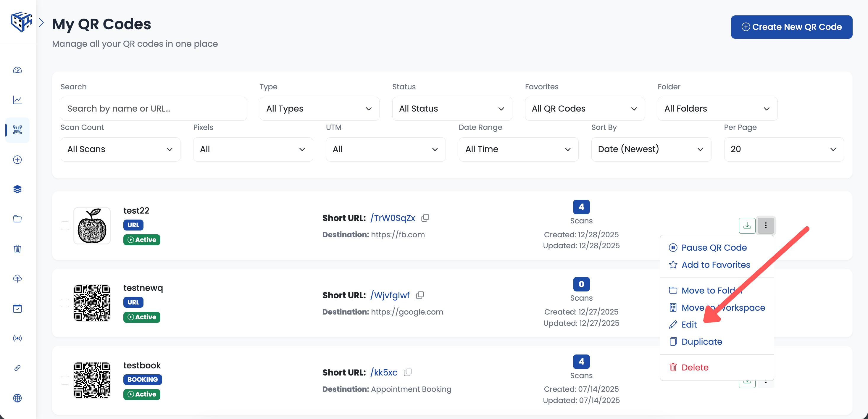Click the globe icon in sidebar

[17, 398]
